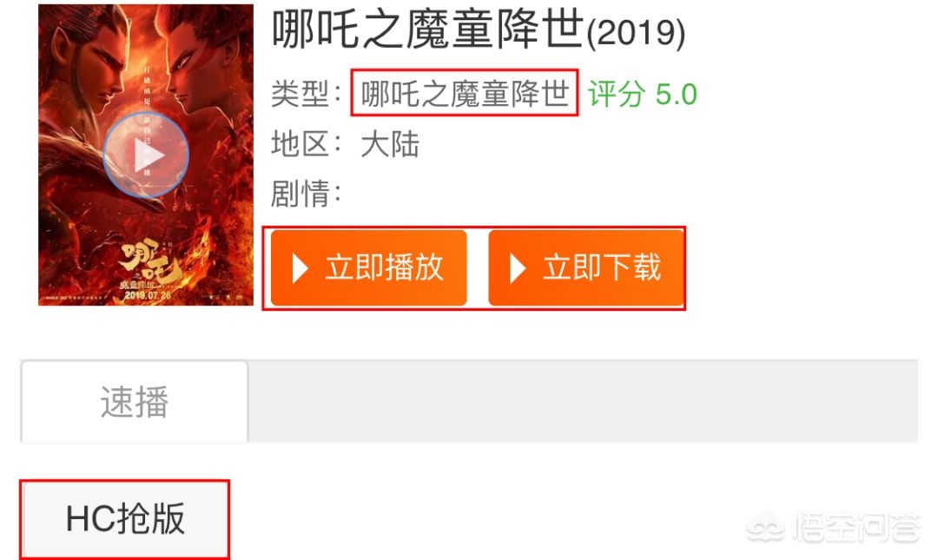938x560 pixels.
Task: Click the empty gray area beside the 速播 tab
Action: click(583, 401)
